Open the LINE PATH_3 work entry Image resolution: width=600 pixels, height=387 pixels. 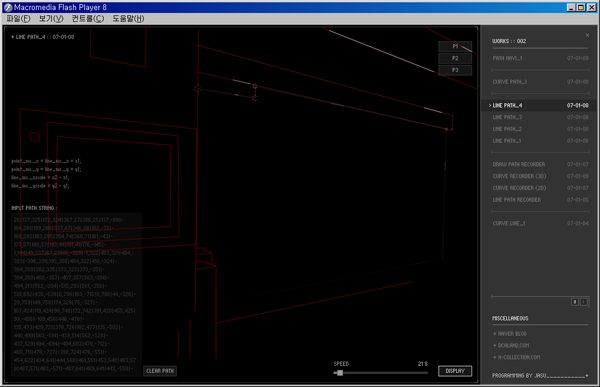click(540, 117)
